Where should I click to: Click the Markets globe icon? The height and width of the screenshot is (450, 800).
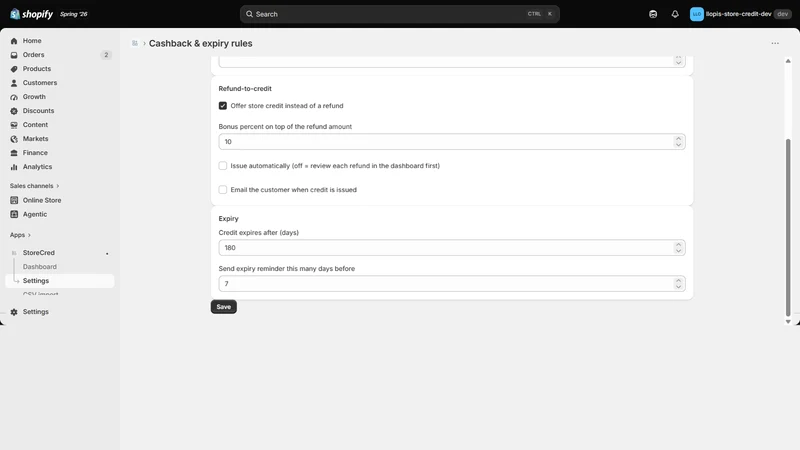14,139
